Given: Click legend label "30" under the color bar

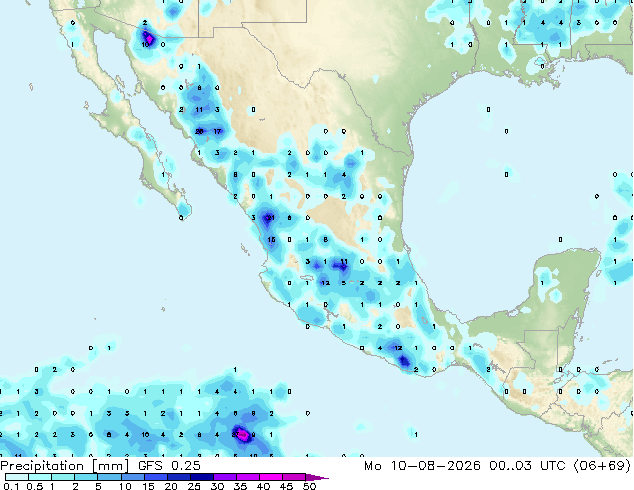Looking at the screenshot, I should 217,486.
